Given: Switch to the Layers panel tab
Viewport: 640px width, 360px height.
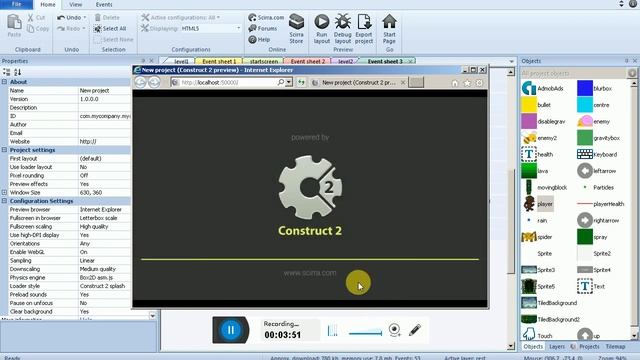Looking at the screenshot, I should [557, 346].
